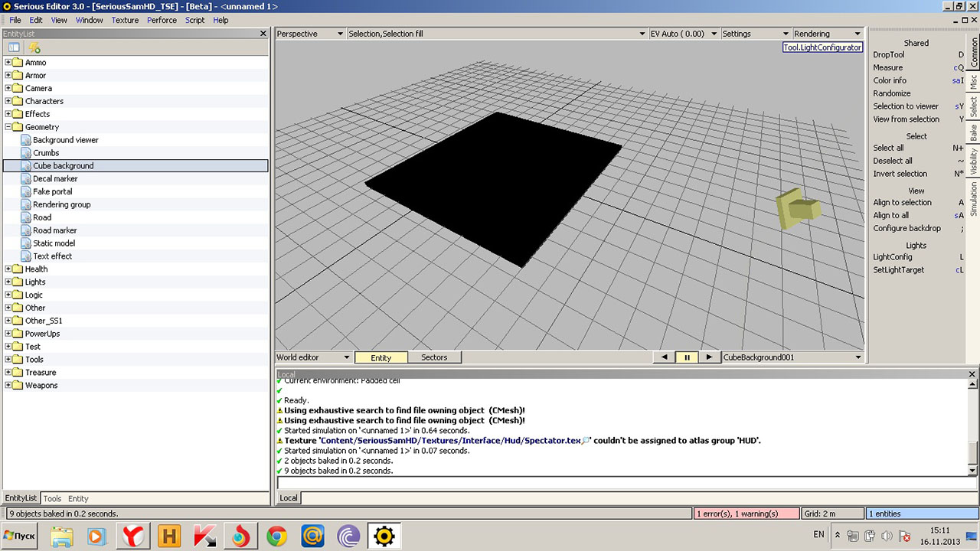980x551 pixels.
Task: Click Configure backdrop
Action: coord(906,228)
